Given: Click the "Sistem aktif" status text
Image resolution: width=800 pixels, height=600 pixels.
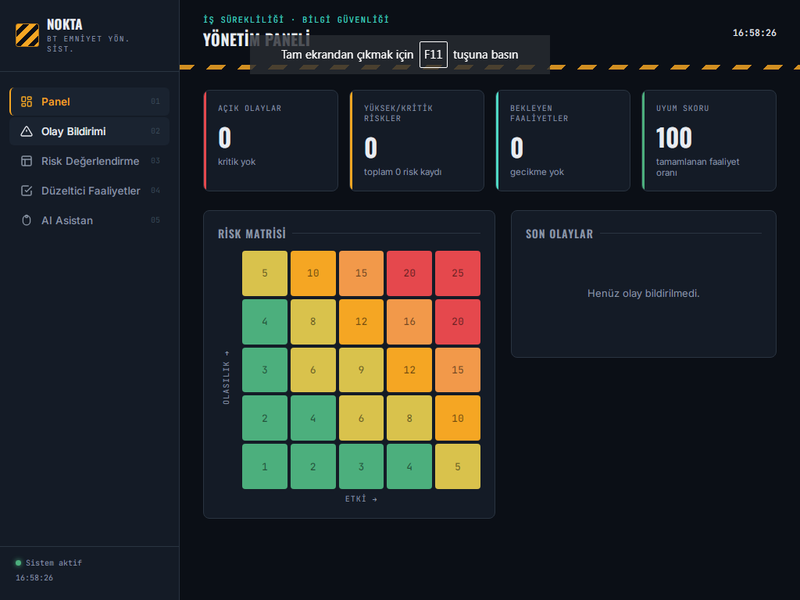Looking at the screenshot, I should point(54,563).
